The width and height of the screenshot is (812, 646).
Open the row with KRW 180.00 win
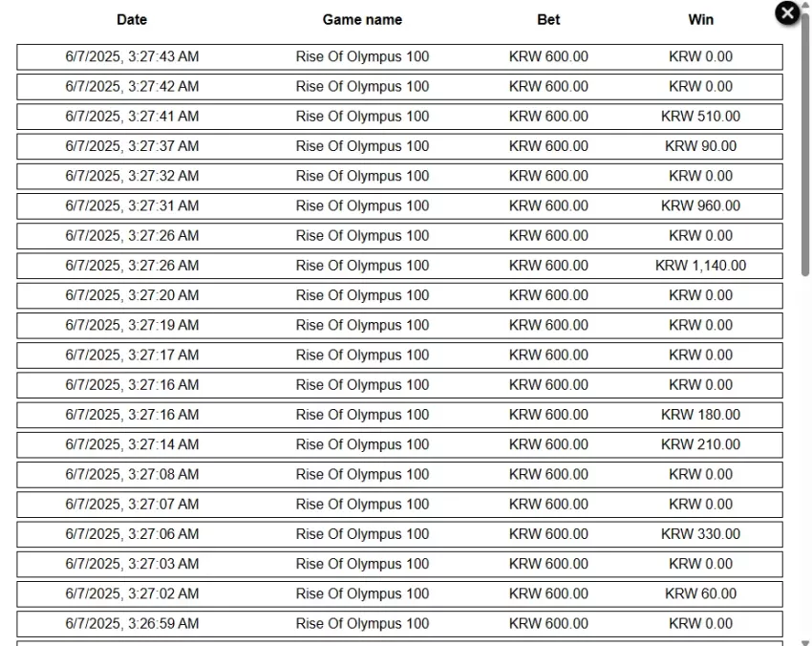click(399, 415)
